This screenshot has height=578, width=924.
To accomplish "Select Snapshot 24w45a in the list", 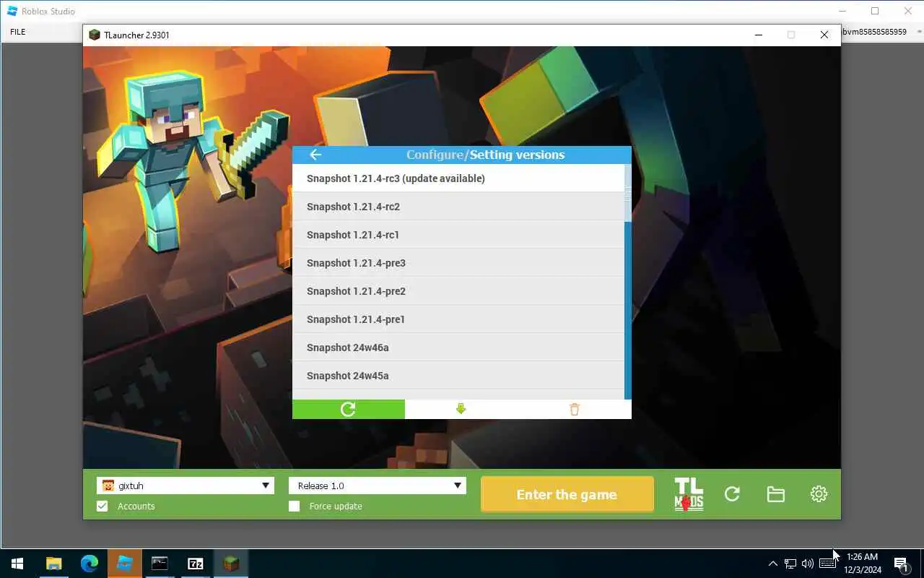I will pos(458,376).
